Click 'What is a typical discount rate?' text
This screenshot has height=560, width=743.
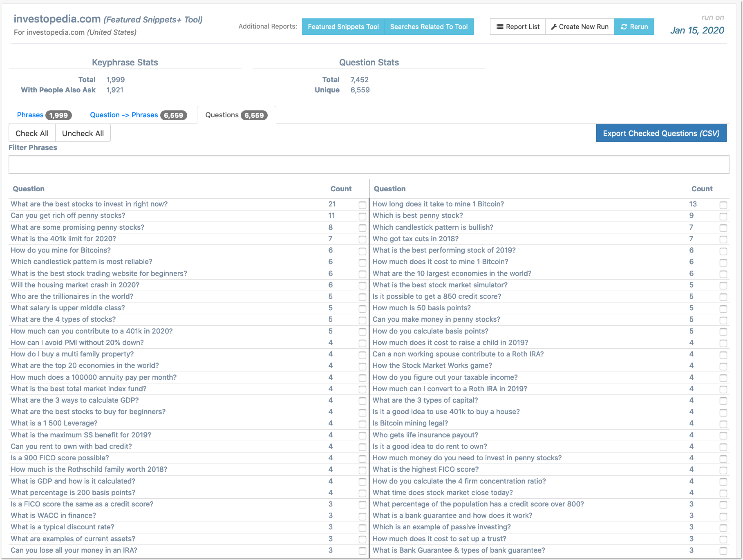(x=62, y=527)
